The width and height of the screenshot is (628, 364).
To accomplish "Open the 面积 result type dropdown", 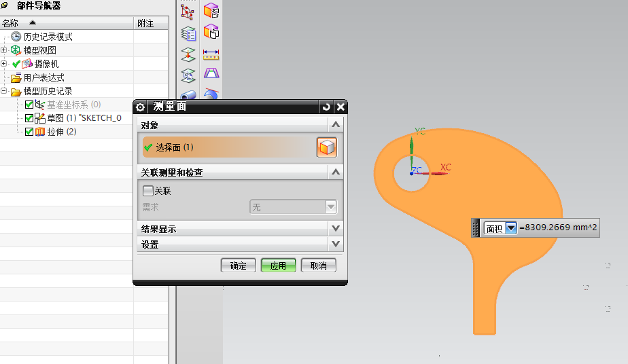I will pyautogui.click(x=511, y=229).
